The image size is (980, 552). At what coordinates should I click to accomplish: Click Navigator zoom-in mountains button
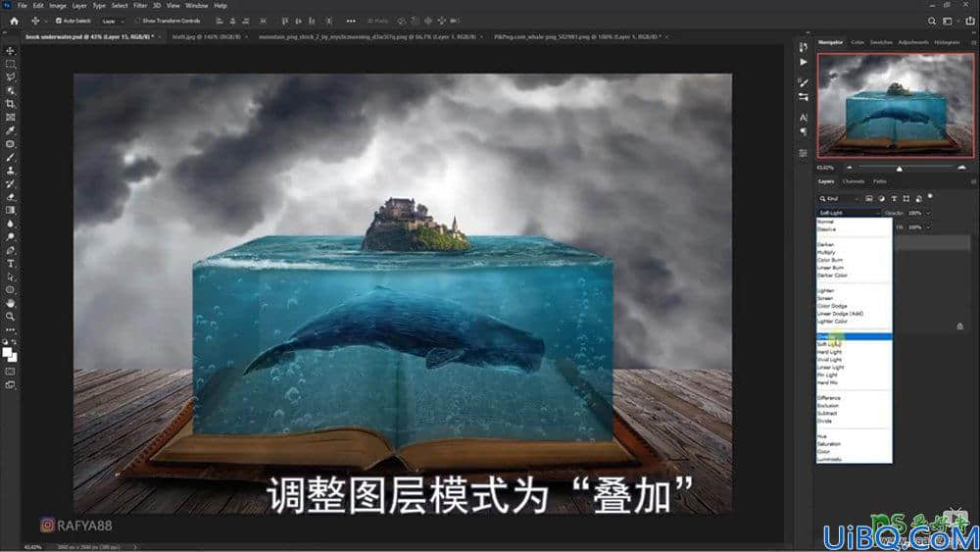point(961,168)
